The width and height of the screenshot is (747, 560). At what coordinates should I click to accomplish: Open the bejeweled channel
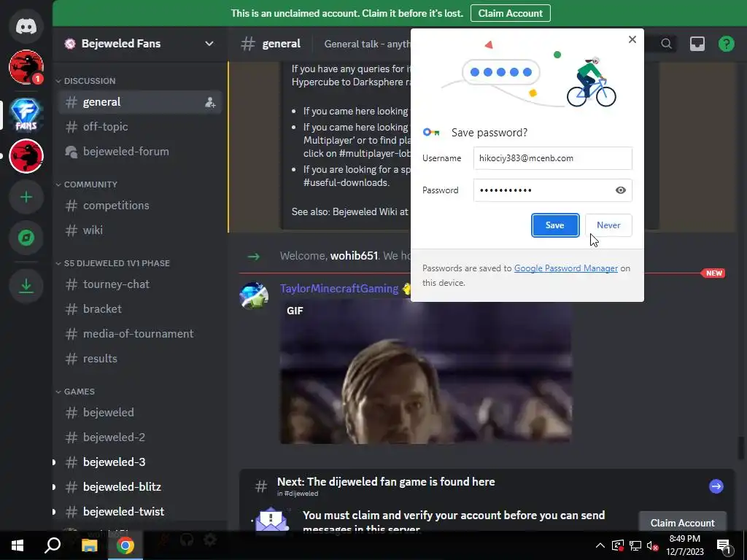(140, 413)
